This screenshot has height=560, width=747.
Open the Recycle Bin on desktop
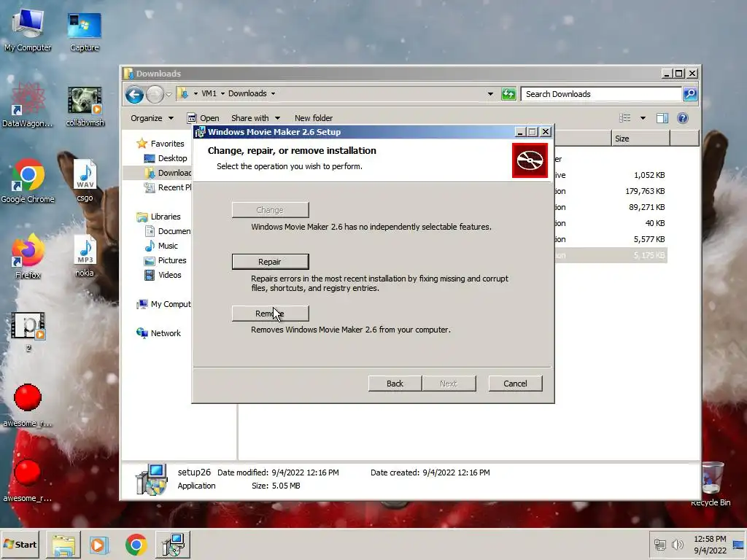711,483
